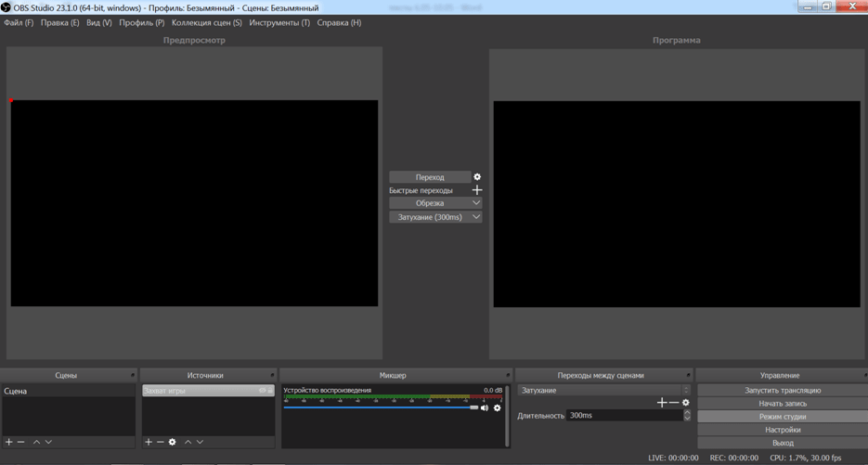Image resolution: width=868 pixels, height=465 pixels.
Task: Toggle lock on Захват игры source
Action: 270,391
